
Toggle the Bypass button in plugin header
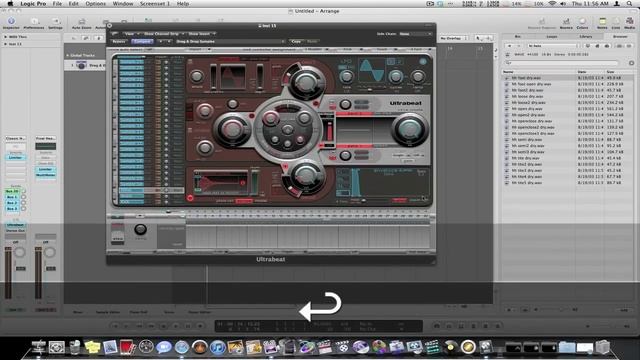(x=118, y=41)
